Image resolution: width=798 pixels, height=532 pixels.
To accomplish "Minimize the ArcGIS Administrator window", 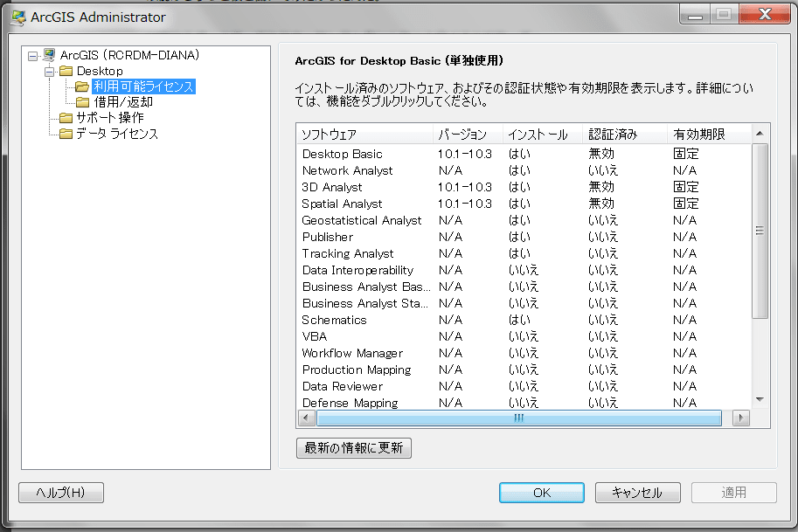I will pos(695,14).
